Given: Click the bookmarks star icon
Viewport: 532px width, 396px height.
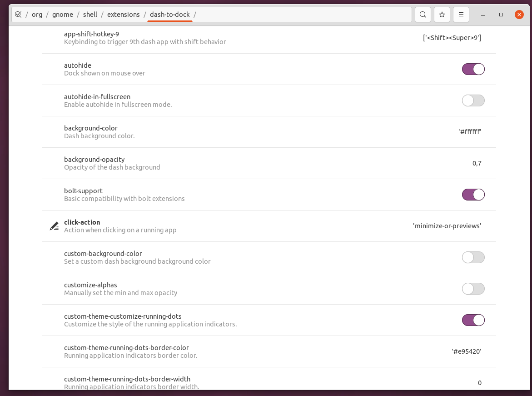Looking at the screenshot, I should coord(442,15).
